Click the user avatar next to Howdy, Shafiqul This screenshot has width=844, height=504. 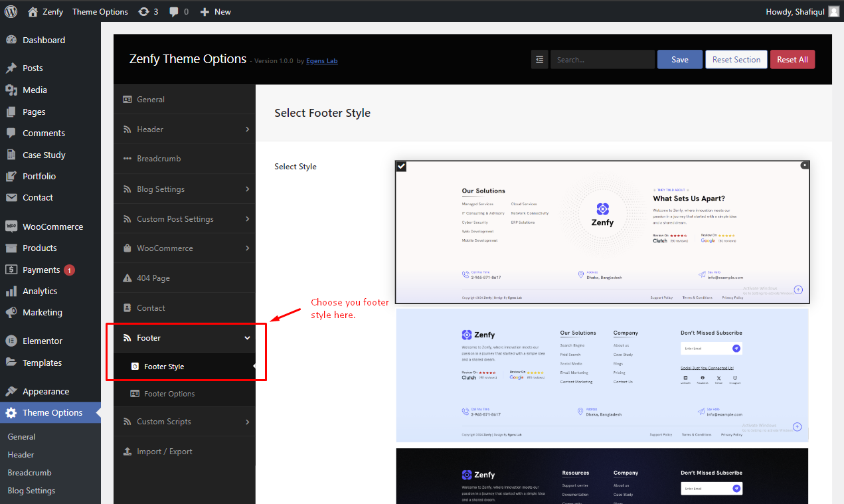tap(833, 11)
